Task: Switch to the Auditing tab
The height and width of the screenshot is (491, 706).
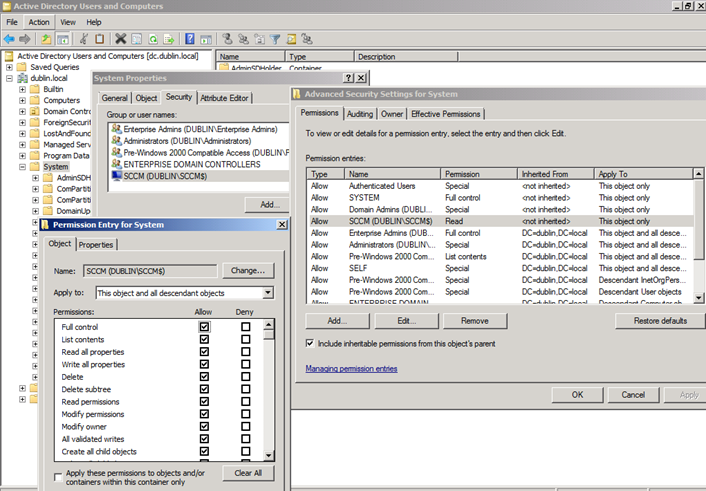Action: [360, 114]
